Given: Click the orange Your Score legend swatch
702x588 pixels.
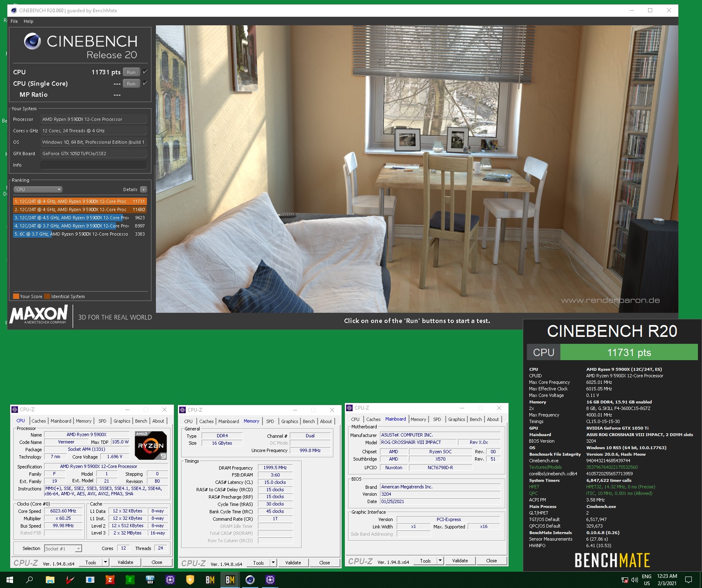Looking at the screenshot, I should click(x=16, y=296).
